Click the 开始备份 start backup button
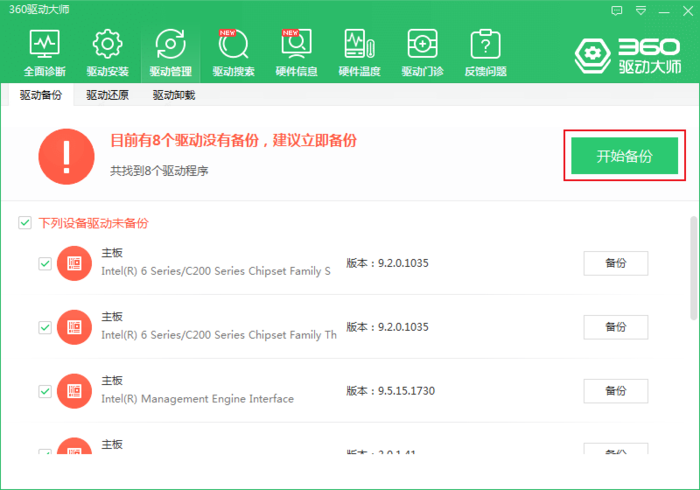This screenshot has height=490, width=700. click(625, 156)
